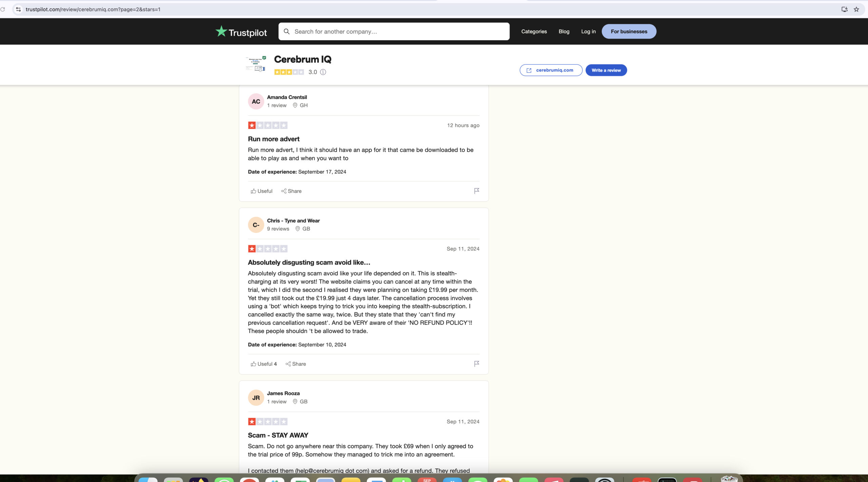Share Chris - Tyne and Wear's review
Viewport: 868px width, 482px height.
[296, 364]
